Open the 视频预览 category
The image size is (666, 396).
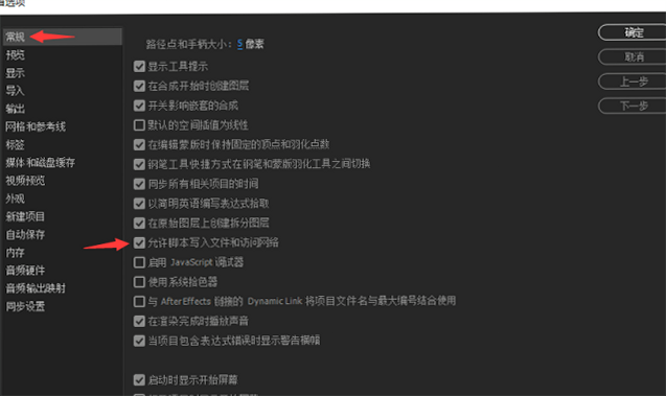pyautogui.click(x=25, y=181)
